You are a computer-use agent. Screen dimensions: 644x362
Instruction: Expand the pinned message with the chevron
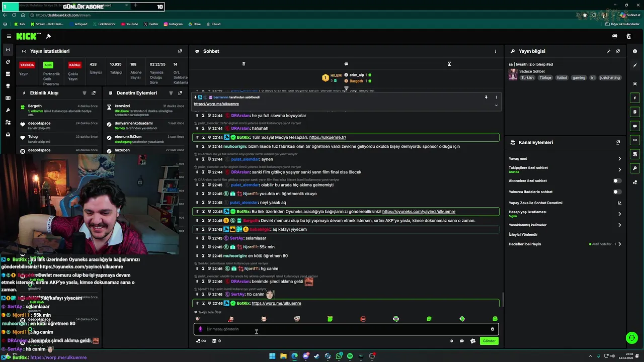coord(496,105)
